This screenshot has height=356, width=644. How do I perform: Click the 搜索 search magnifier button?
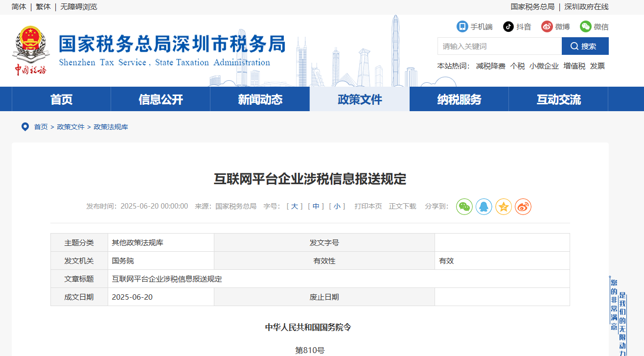(585, 46)
